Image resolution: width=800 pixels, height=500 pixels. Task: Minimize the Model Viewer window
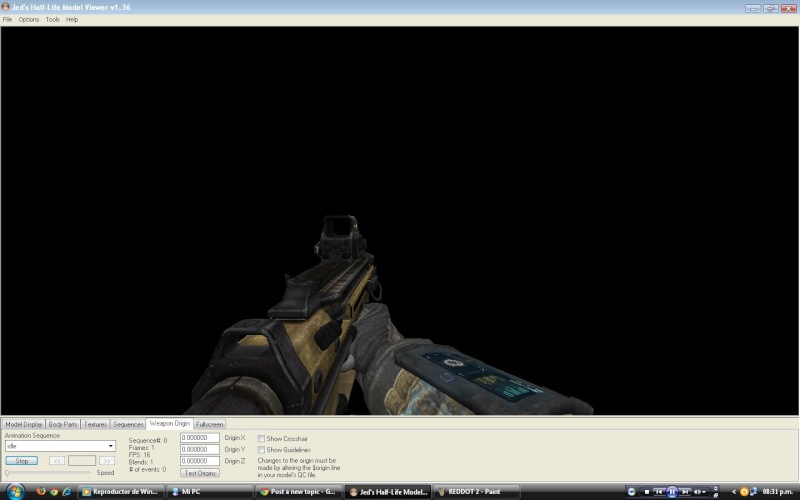(x=753, y=8)
